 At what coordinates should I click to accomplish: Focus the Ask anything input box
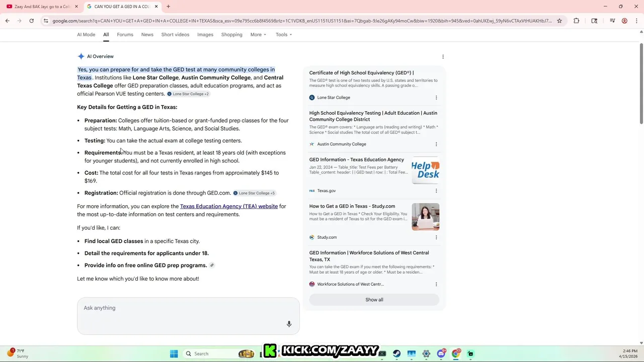(x=188, y=316)
